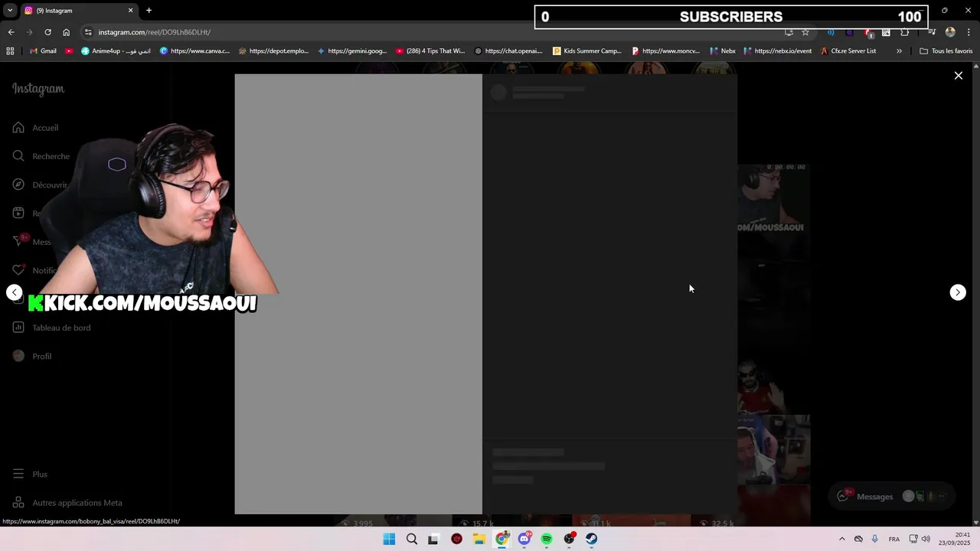Click the Notifications heart icon

pyautogui.click(x=18, y=270)
